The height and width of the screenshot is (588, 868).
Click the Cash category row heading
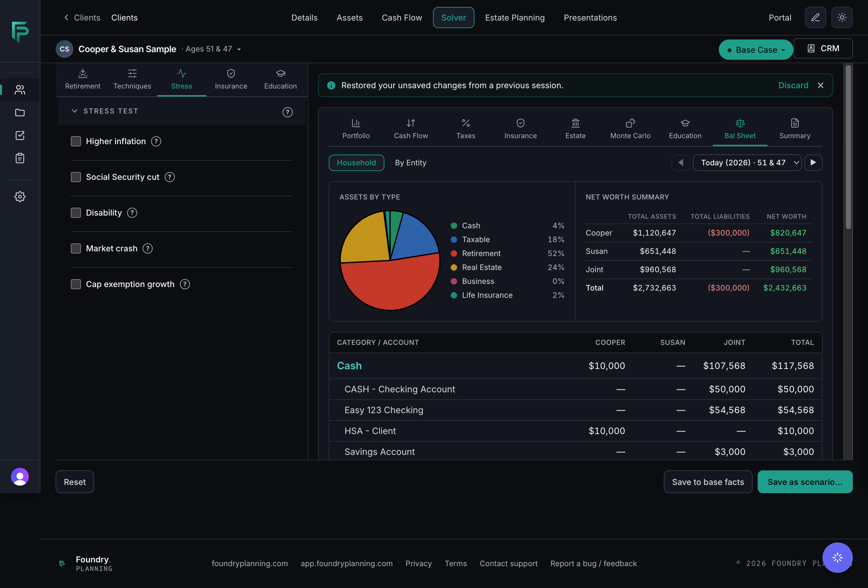pyautogui.click(x=349, y=366)
